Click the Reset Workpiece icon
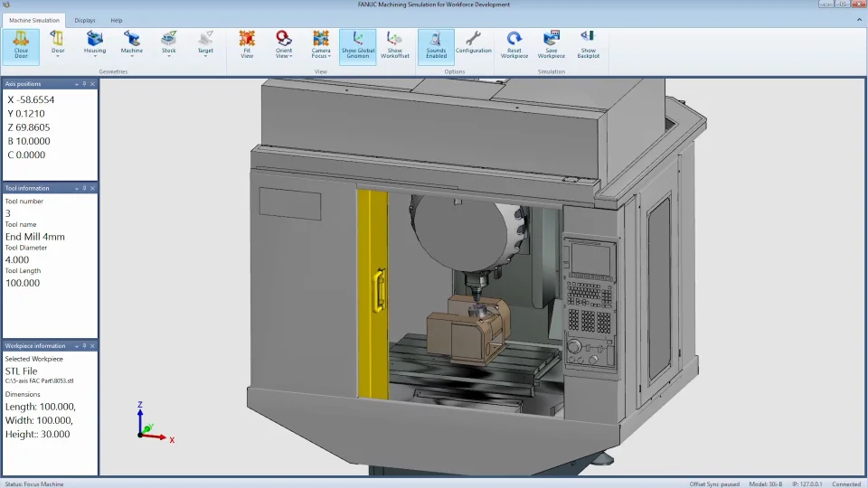The height and width of the screenshot is (488, 868). [514, 43]
